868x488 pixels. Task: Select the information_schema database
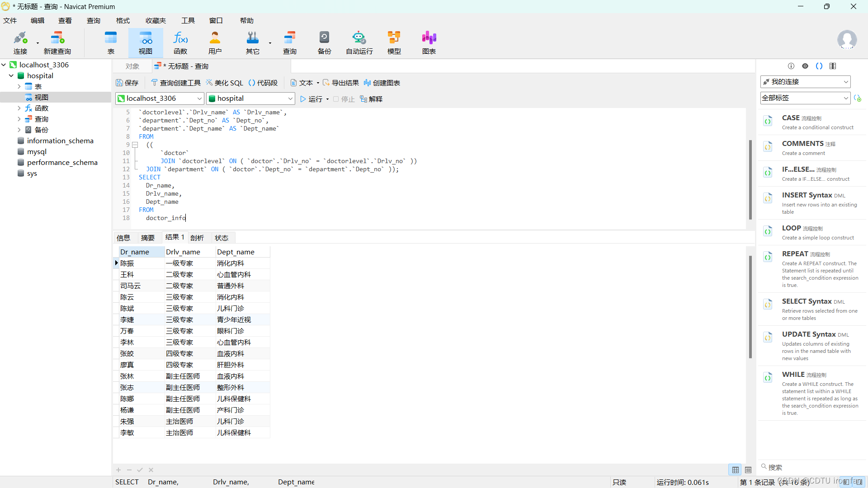[60, 141]
